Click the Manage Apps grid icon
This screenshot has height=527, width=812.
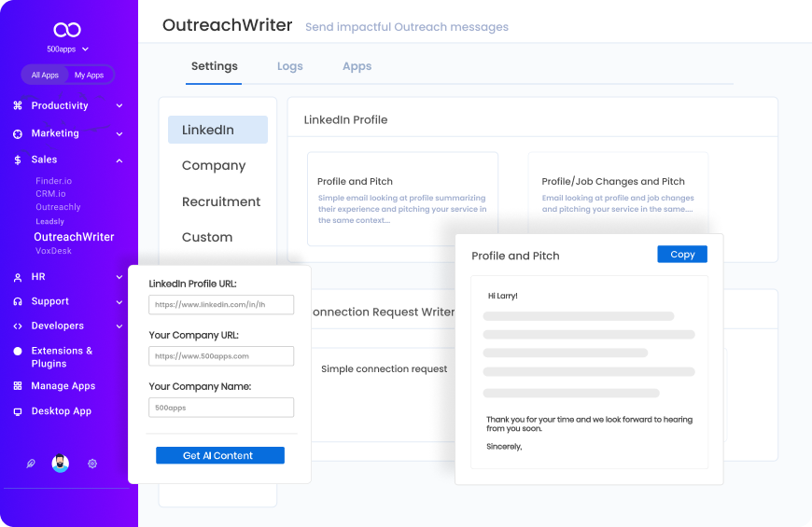(18, 385)
